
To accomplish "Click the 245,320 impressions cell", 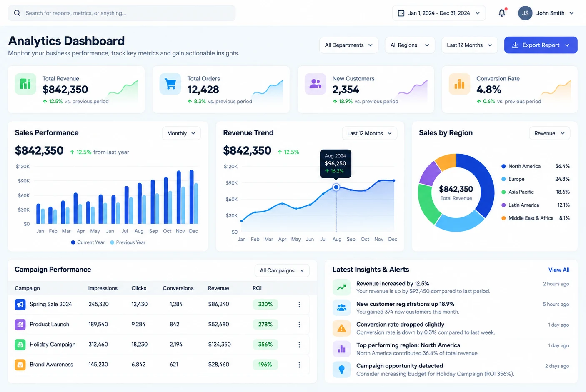I will pyautogui.click(x=98, y=305).
